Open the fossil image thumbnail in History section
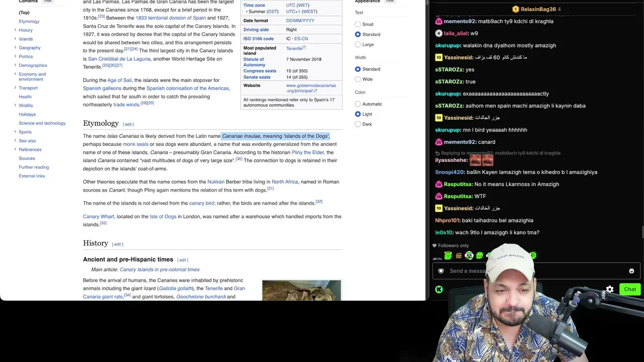 pos(301,290)
